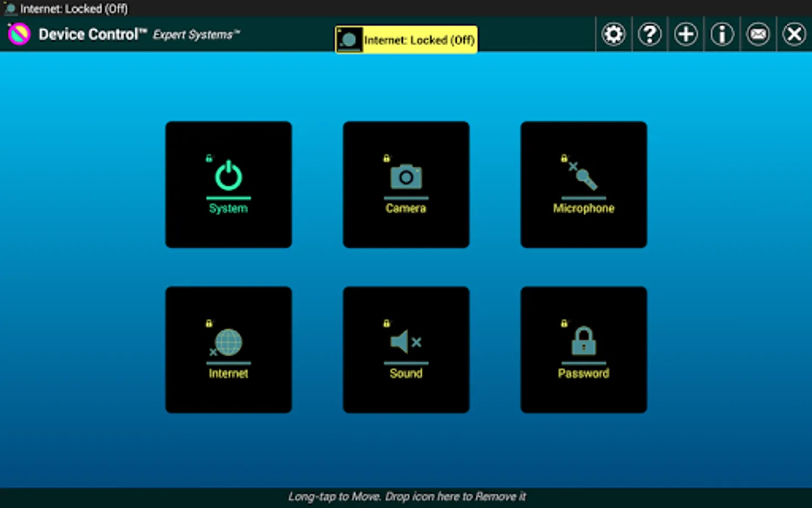This screenshot has height=508, width=812.
Task: Open the Sound control tile
Action: [406, 349]
